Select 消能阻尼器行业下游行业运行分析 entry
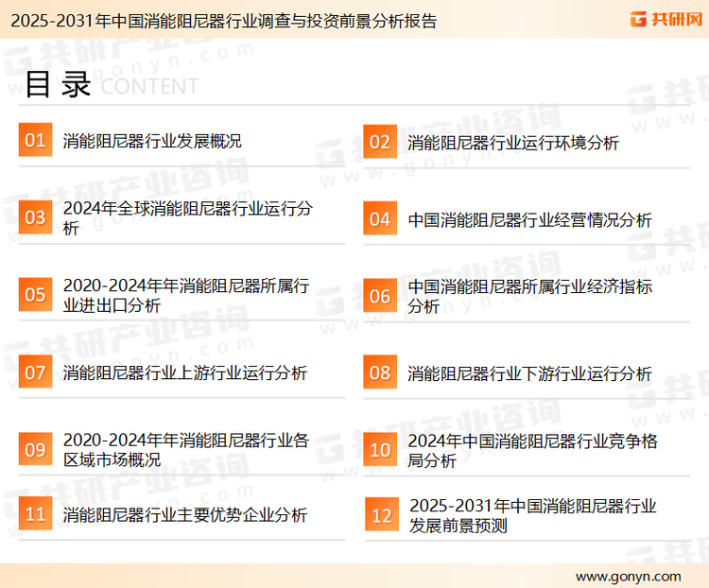The width and height of the screenshot is (709, 588). pyautogui.click(x=530, y=374)
